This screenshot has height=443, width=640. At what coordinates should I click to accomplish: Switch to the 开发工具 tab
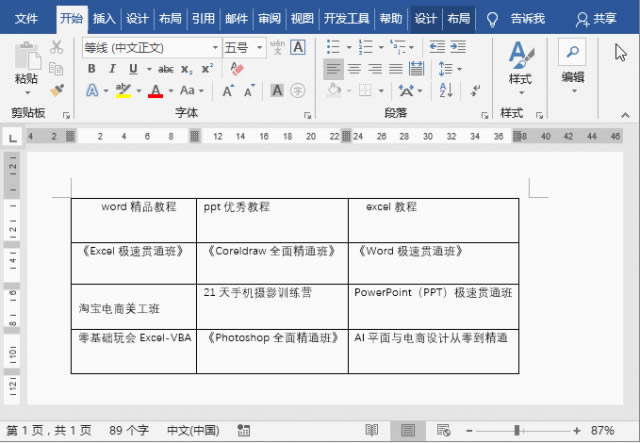pos(347,19)
